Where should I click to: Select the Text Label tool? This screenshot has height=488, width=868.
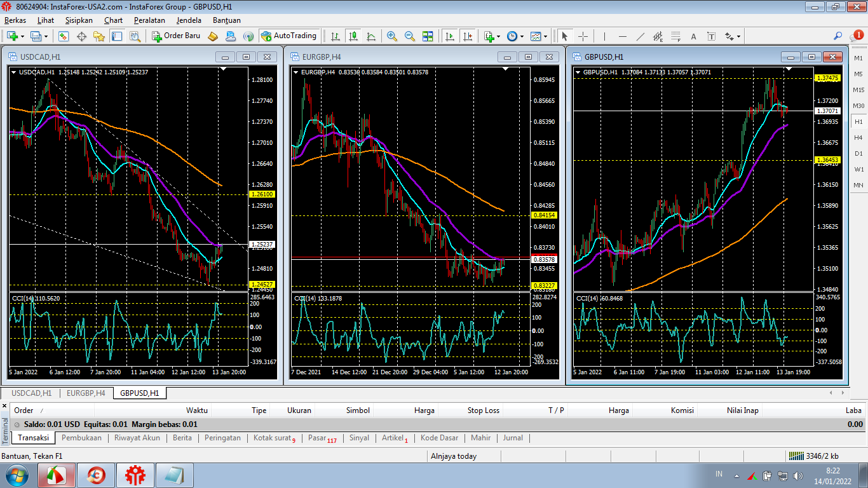click(x=711, y=36)
